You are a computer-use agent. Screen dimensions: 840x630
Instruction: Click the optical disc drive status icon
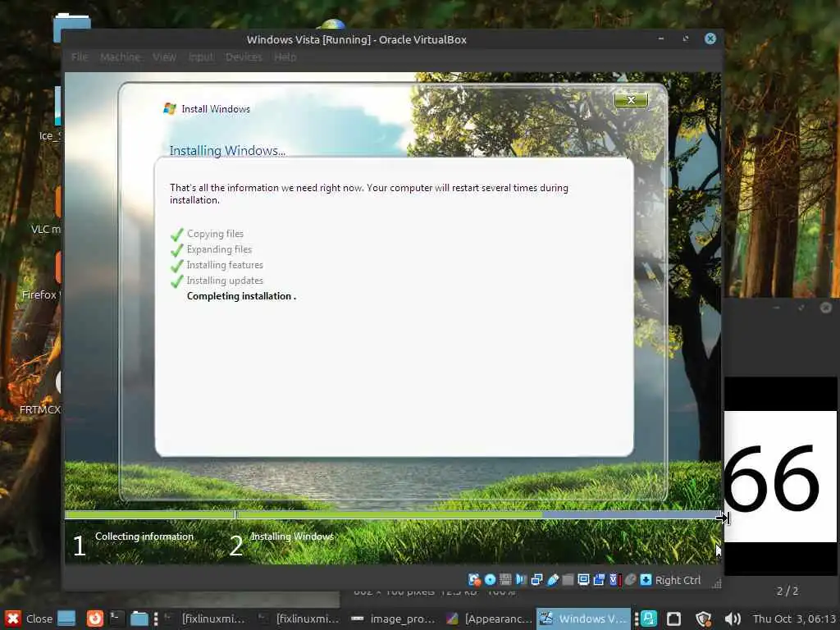coord(490,580)
